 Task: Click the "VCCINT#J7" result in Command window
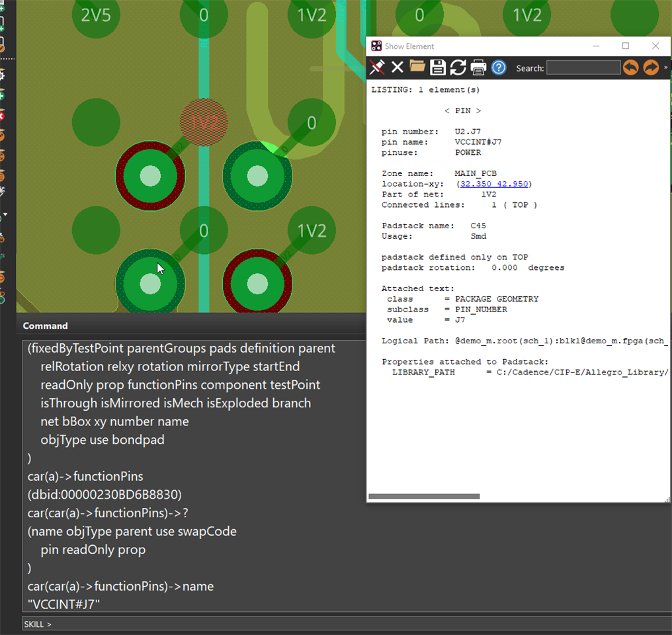click(x=63, y=604)
